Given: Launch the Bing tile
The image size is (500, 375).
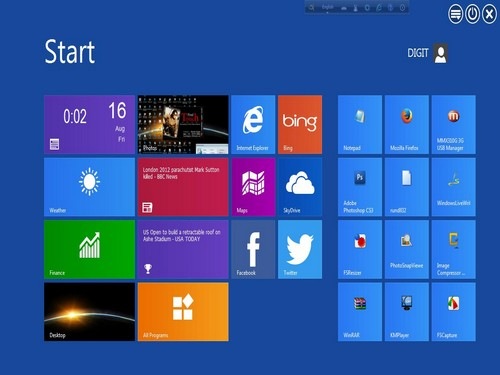Looking at the screenshot, I should (x=300, y=124).
